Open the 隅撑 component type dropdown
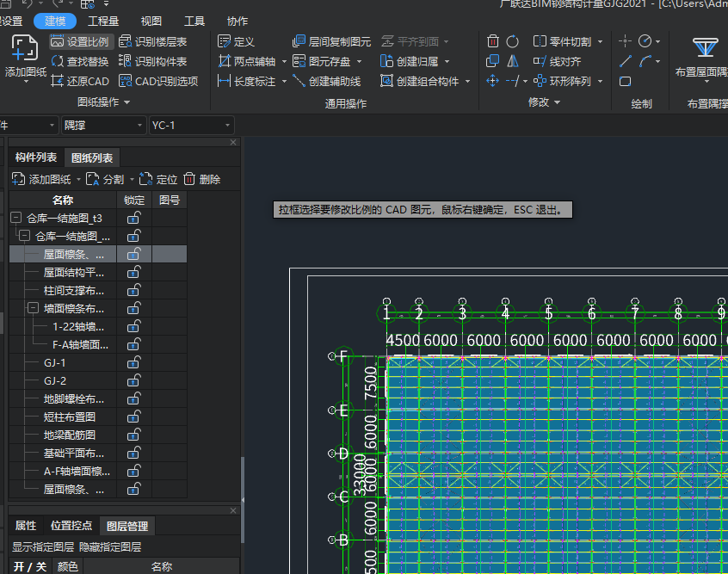 point(139,126)
